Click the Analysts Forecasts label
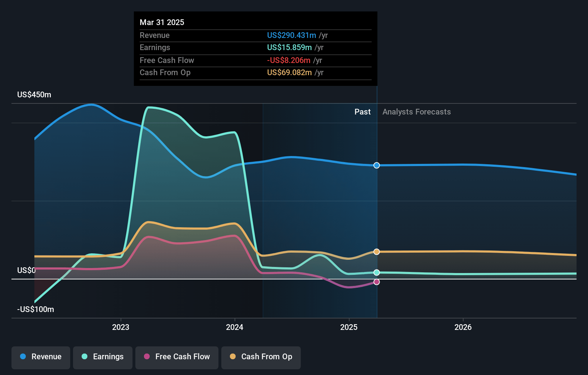Image resolution: width=588 pixels, height=375 pixels. click(x=416, y=112)
